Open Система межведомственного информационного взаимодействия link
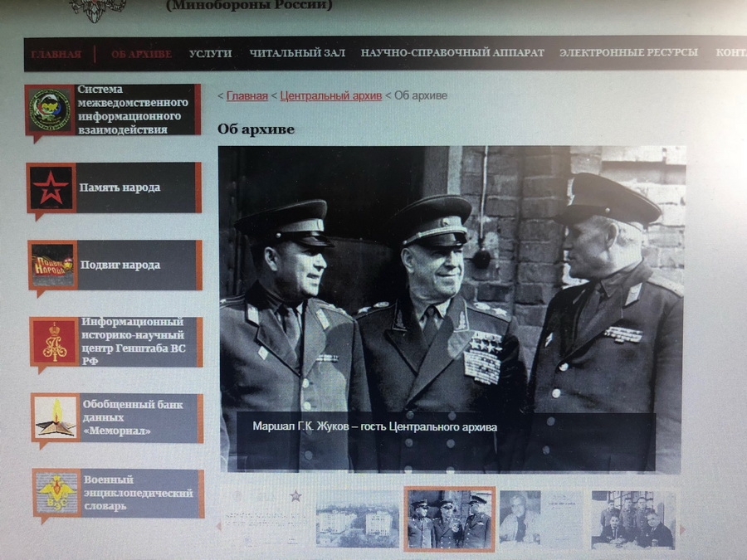Screen dimensions: 747x560 click(x=133, y=110)
